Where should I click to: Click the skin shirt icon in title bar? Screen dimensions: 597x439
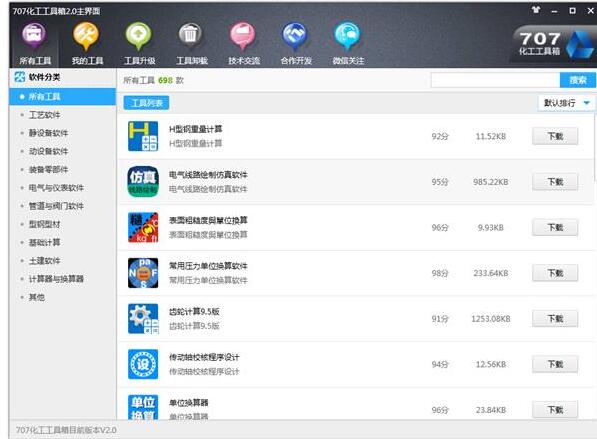(536, 10)
